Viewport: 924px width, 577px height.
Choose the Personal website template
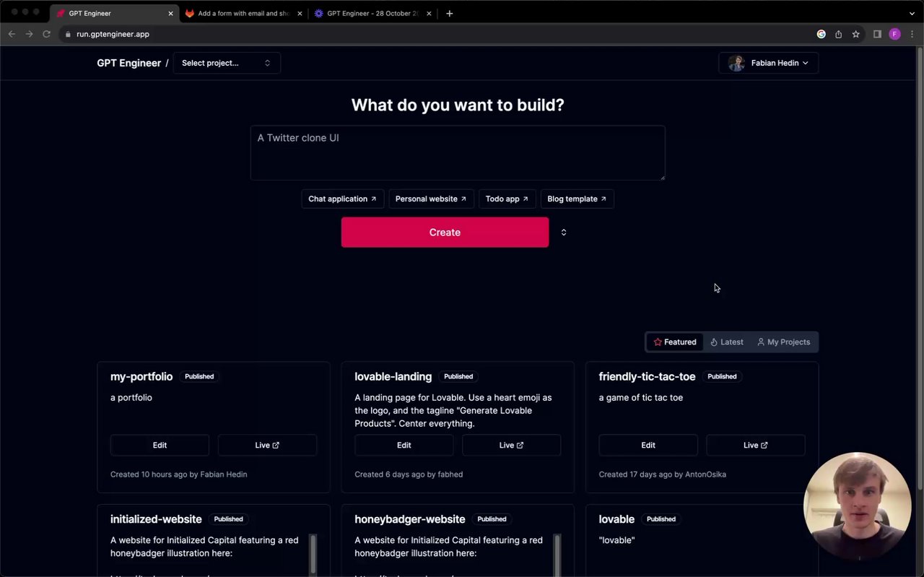point(431,199)
